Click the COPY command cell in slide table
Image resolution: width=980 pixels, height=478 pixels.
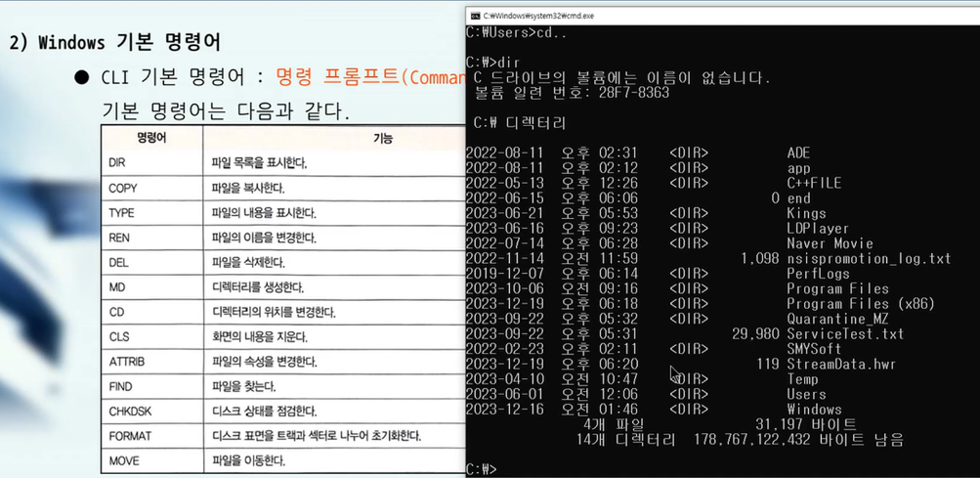coord(151,188)
